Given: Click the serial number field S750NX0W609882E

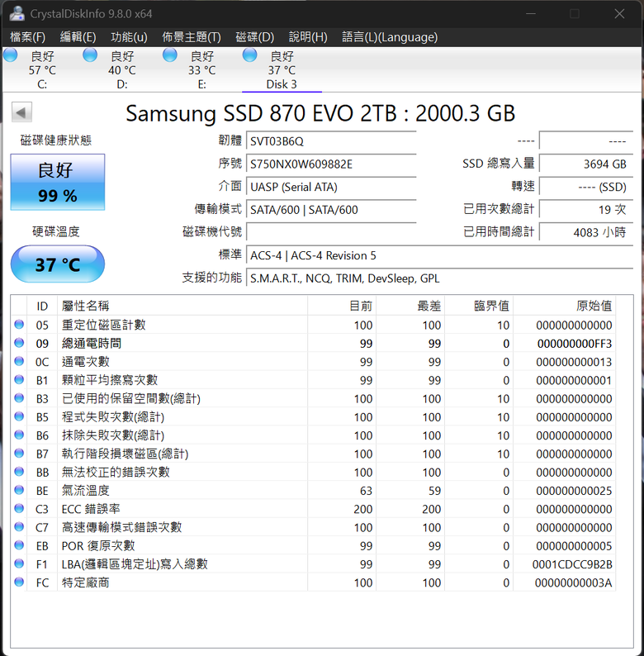Looking at the screenshot, I should point(331,164).
